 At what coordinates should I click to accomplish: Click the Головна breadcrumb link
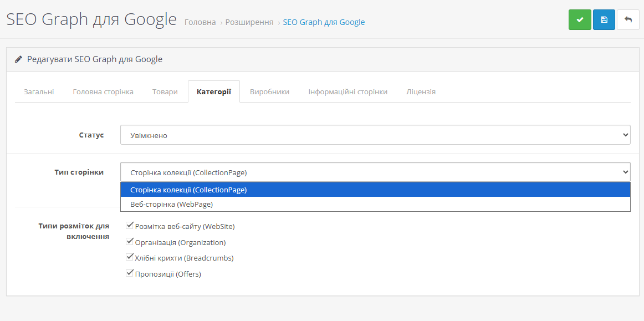coord(200,22)
